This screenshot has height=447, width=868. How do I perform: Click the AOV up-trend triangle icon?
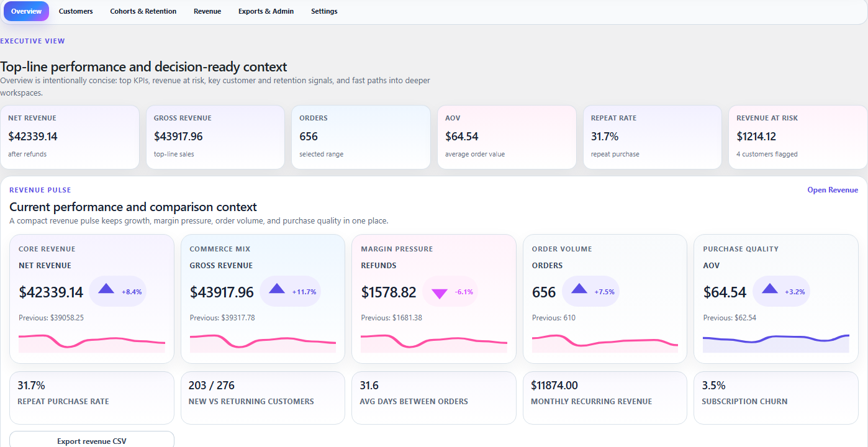770,289
